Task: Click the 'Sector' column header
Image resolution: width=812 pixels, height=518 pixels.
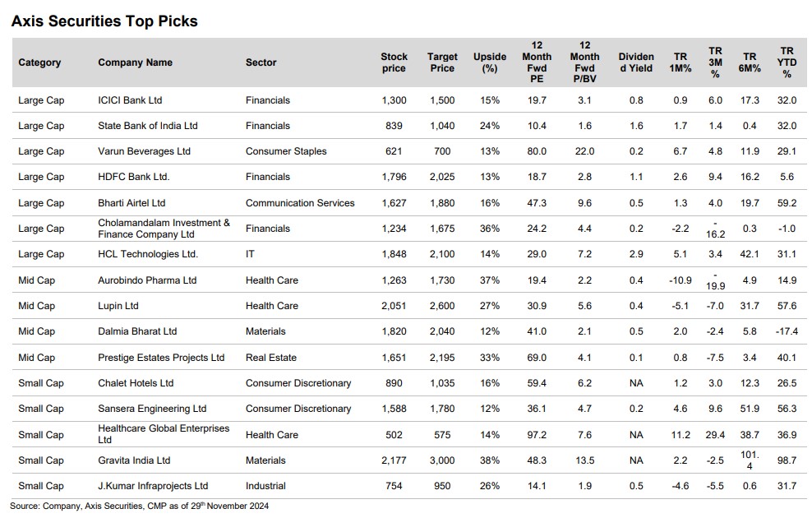Action: pyautogui.click(x=261, y=62)
